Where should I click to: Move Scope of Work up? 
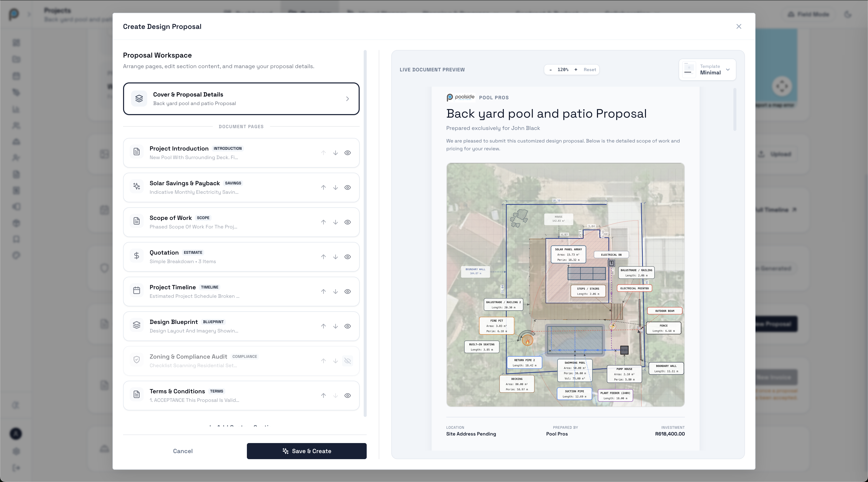(x=323, y=222)
